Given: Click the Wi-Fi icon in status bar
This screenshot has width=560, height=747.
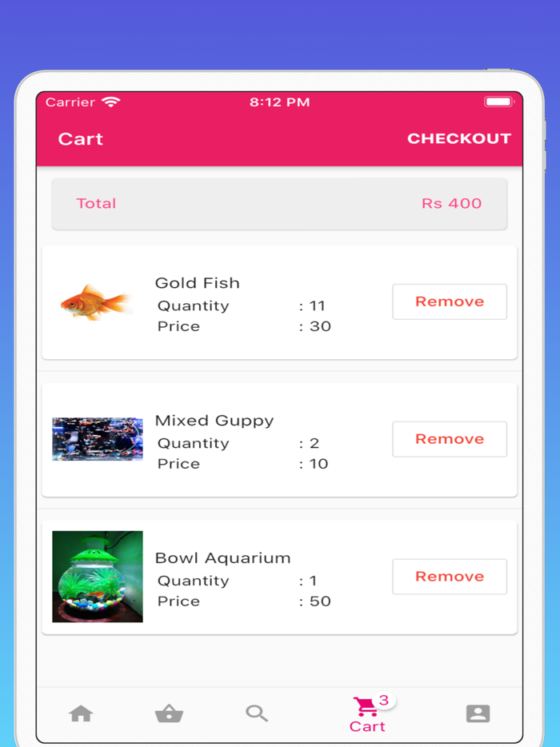Looking at the screenshot, I should tap(110, 102).
